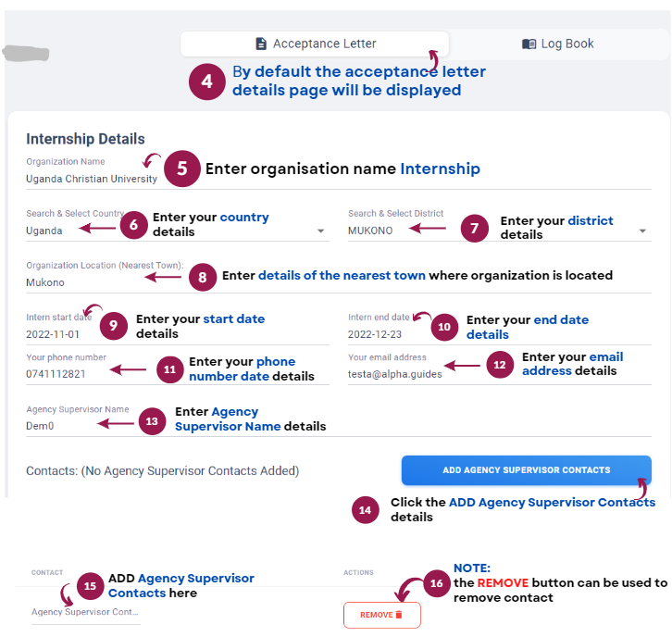The height and width of the screenshot is (637, 672).
Task: Click the numbered badge 8 annotation
Action: 203,278
